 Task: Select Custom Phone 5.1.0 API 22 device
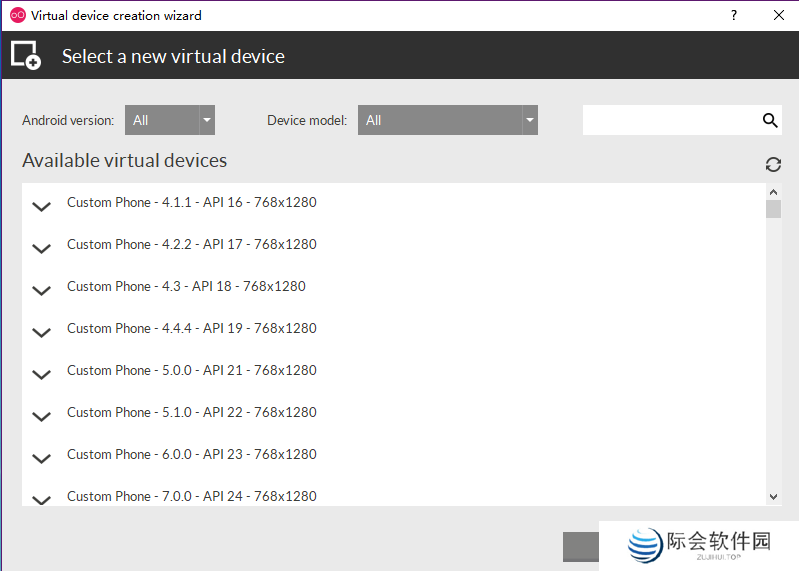coord(191,412)
